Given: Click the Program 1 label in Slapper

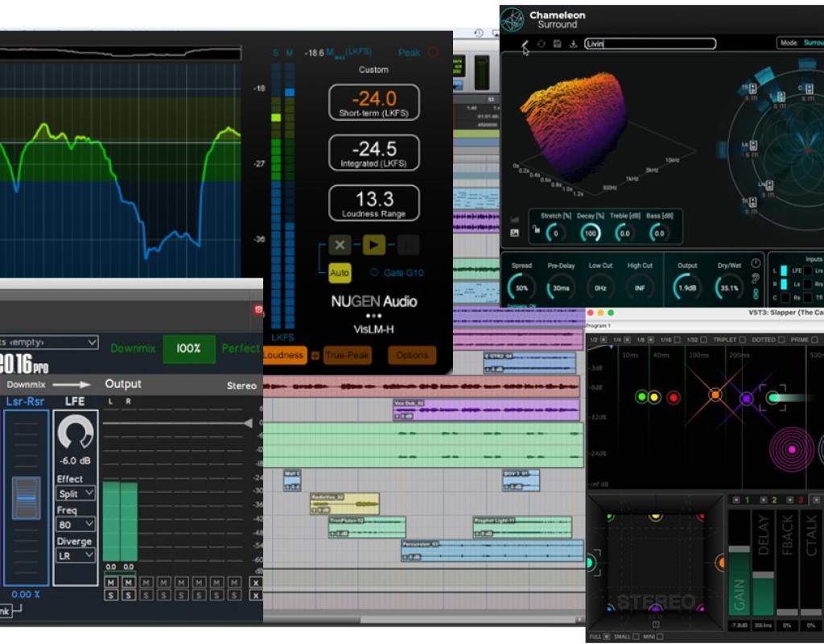Looking at the screenshot, I should tap(599, 327).
